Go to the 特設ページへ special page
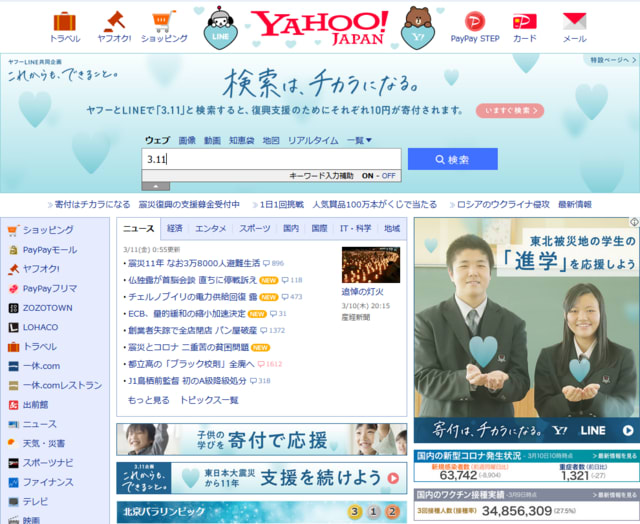Viewport: 640px width, 524px height. [x=613, y=60]
